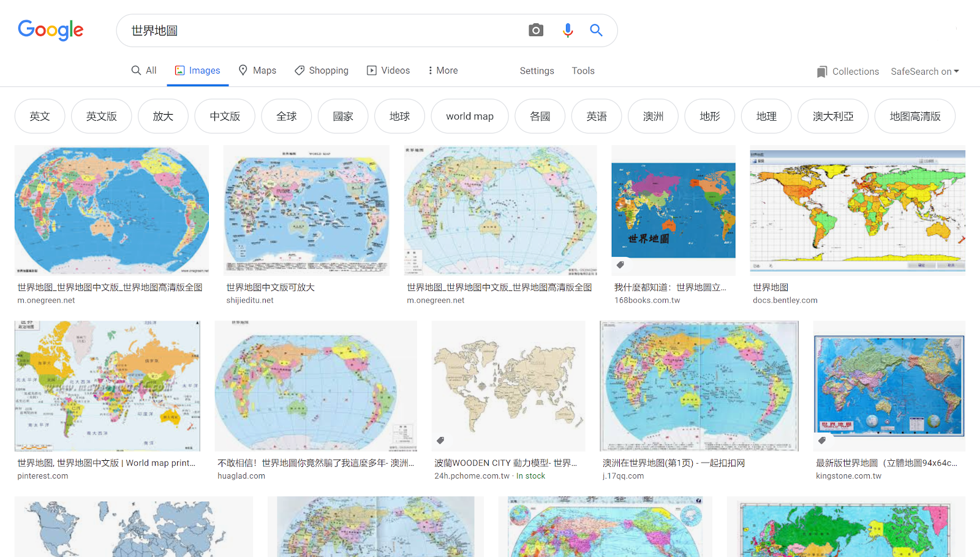
Task: Apply the 放大 filter chip
Action: point(163,116)
